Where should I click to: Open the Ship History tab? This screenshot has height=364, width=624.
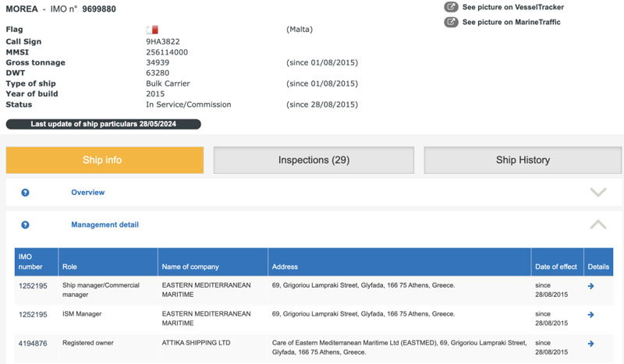click(523, 160)
